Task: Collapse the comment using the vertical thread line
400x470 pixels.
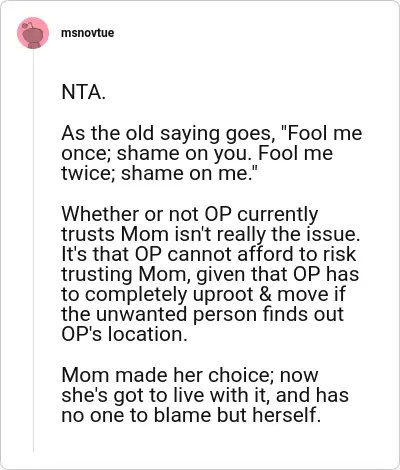Action: (33, 251)
